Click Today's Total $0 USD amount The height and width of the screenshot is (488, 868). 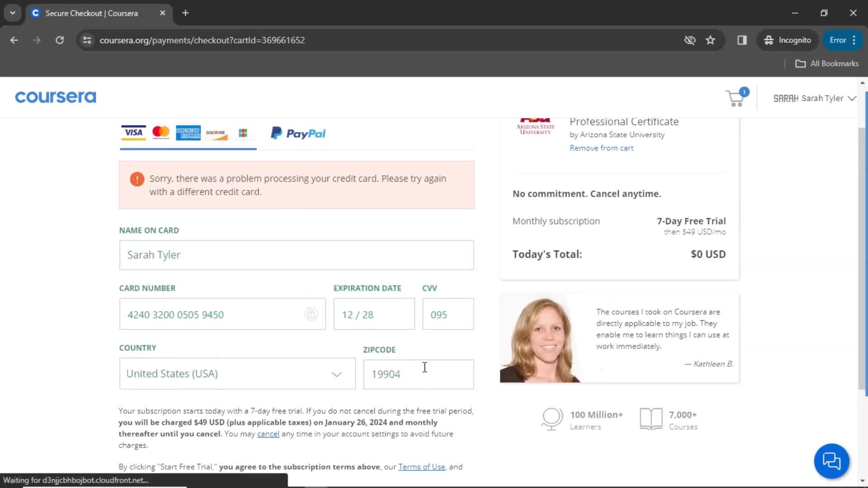tap(708, 254)
